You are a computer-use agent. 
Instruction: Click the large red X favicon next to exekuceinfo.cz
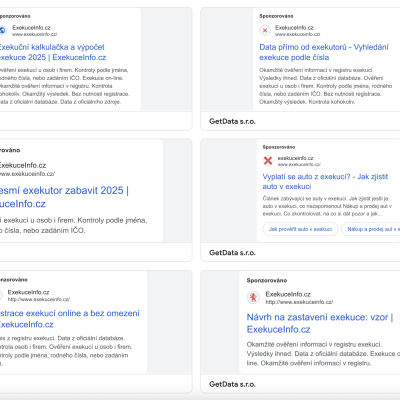tap(268, 161)
